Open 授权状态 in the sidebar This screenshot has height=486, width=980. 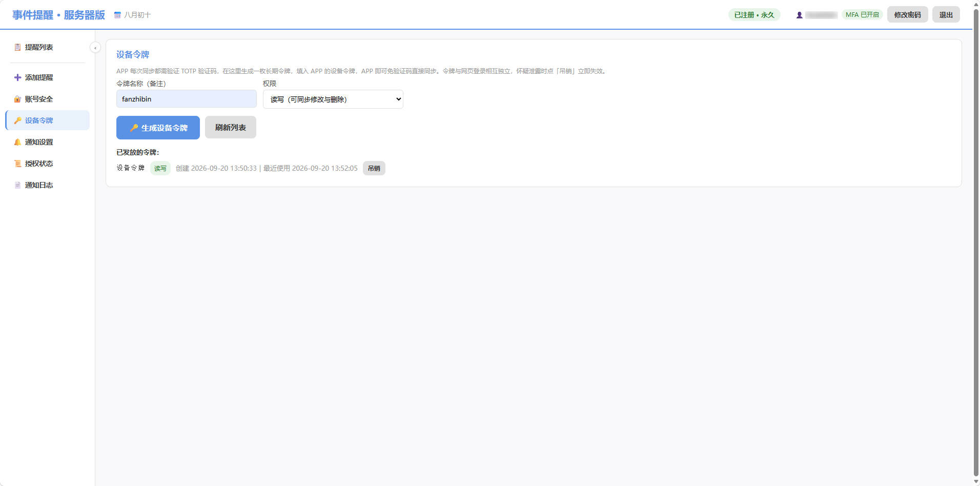pyautogui.click(x=47, y=164)
